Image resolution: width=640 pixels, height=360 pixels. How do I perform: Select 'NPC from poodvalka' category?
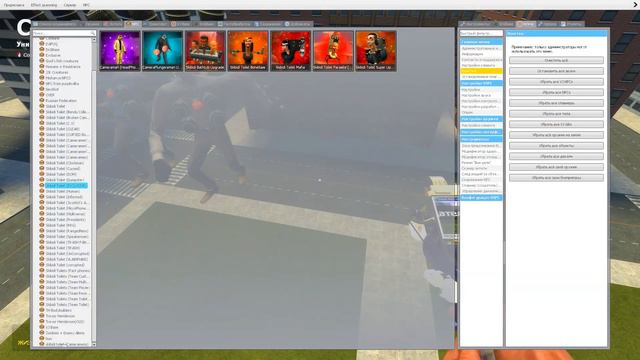tap(62, 84)
